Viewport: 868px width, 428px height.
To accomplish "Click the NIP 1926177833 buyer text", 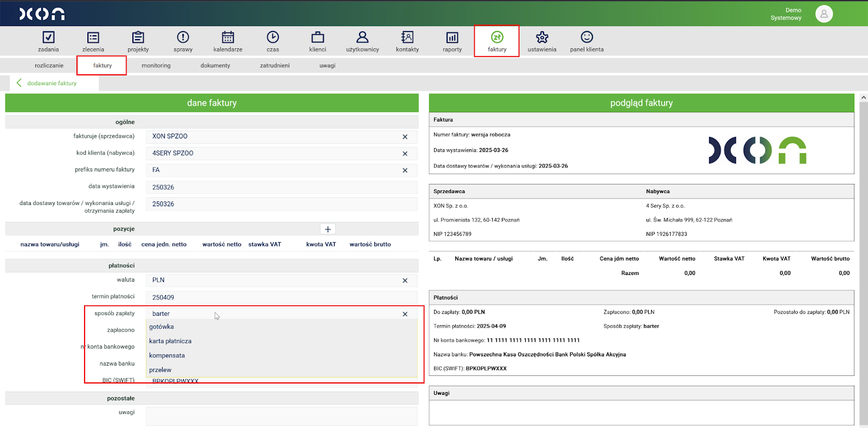I will pyautogui.click(x=666, y=234).
